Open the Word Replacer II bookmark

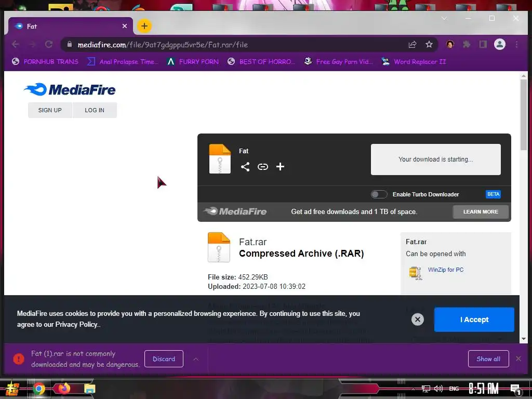click(414, 61)
